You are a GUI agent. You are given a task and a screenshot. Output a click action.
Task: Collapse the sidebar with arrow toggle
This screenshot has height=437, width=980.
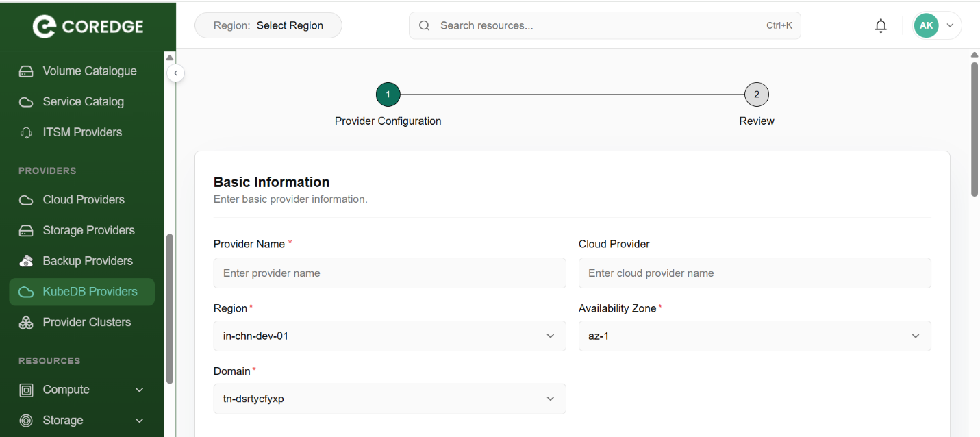click(175, 73)
